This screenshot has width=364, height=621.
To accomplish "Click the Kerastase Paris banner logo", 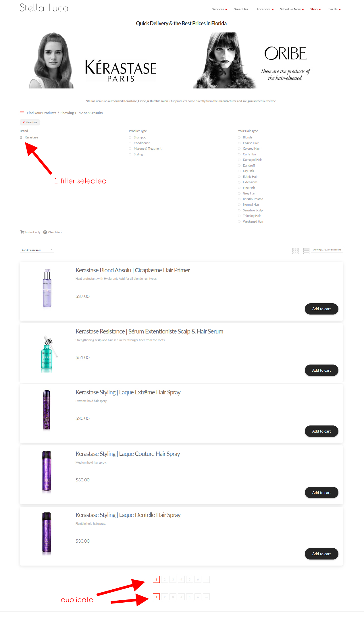I will [x=121, y=70].
